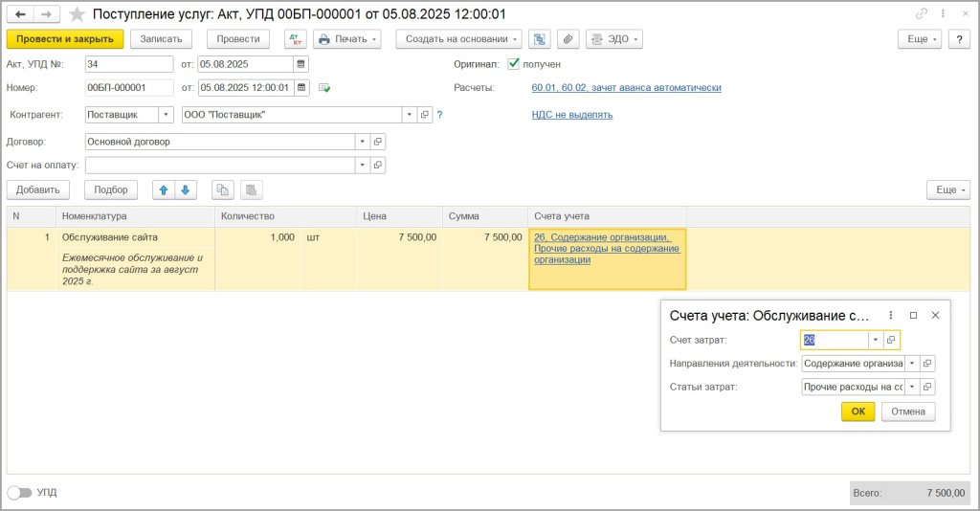980x511 pixels.
Task: Open attached files via paperclip icon
Action: pyautogui.click(x=568, y=39)
